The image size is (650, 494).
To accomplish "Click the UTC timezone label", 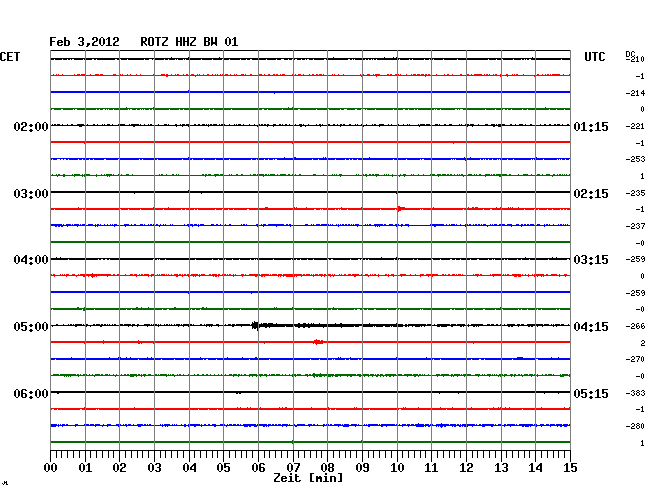I will [594, 57].
